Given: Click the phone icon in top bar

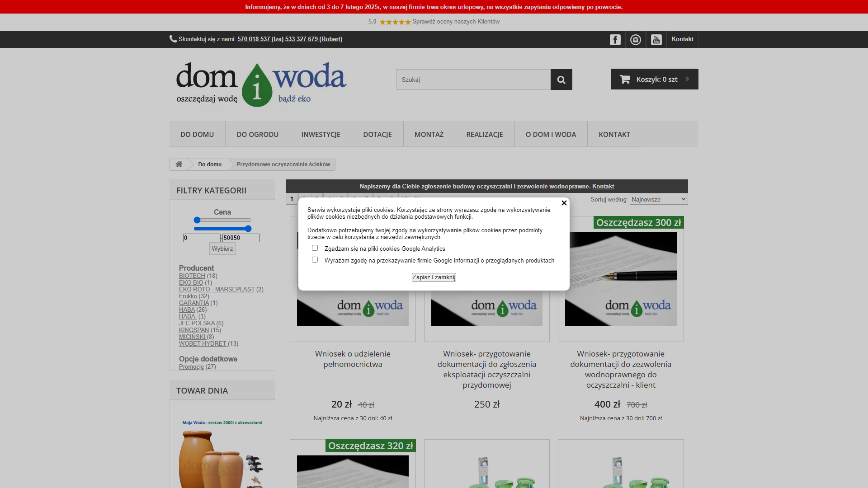Looking at the screenshot, I should coord(173,39).
